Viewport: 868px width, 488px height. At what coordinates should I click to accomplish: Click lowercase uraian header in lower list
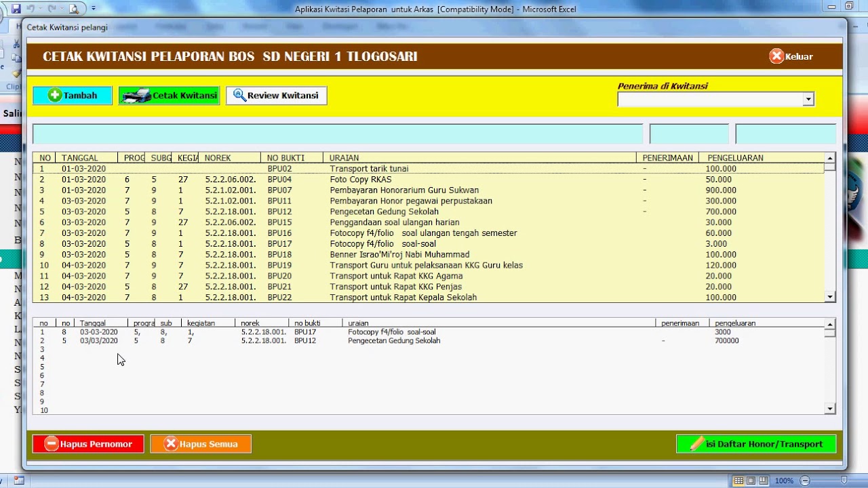click(x=358, y=323)
